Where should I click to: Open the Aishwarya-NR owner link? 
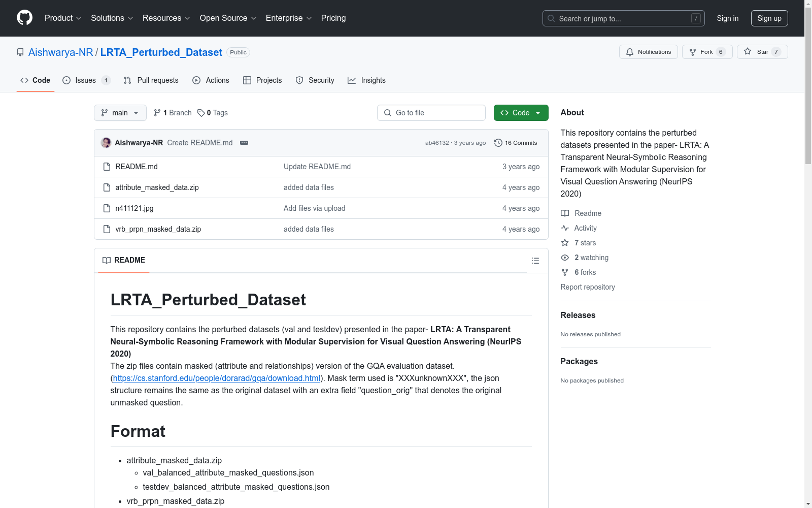click(61, 52)
